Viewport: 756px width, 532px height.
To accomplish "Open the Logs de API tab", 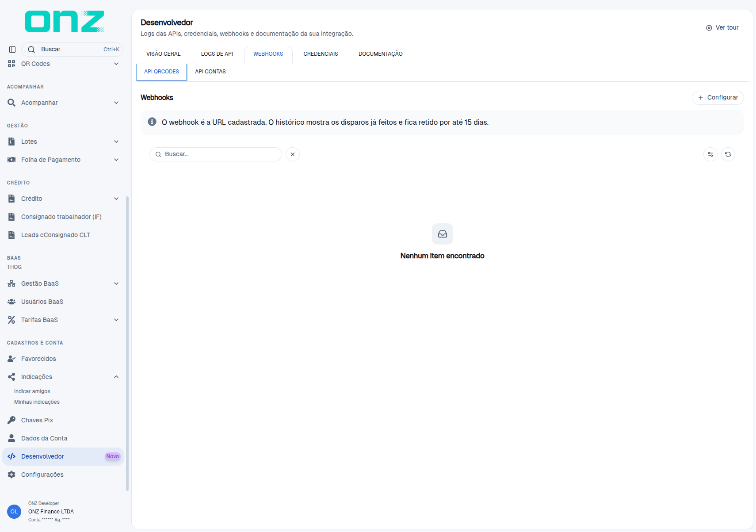I will 217,54.
